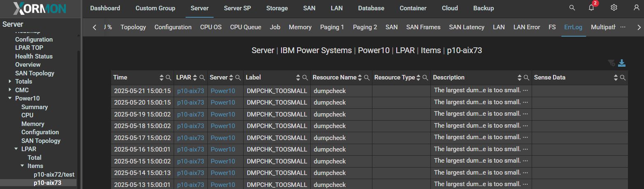Click the XORMON logo
Image resolution: width=644 pixels, height=189 pixels.
(x=39, y=9)
